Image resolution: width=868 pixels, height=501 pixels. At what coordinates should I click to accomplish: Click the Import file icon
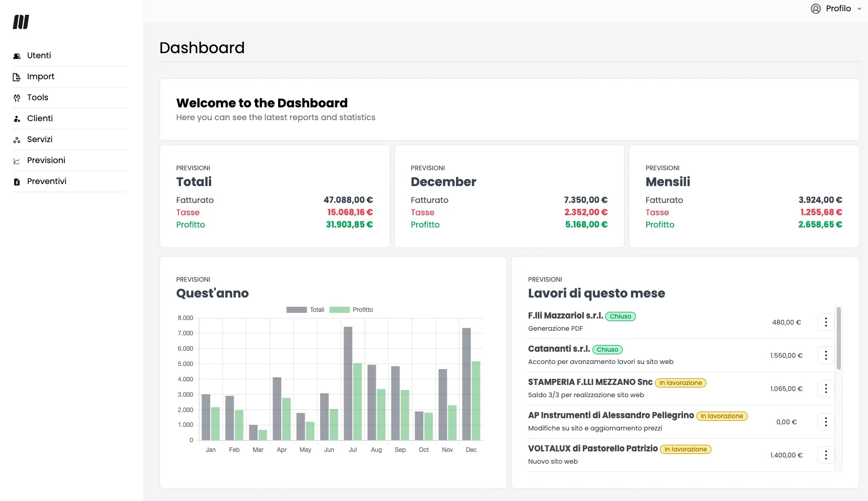pyautogui.click(x=17, y=77)
